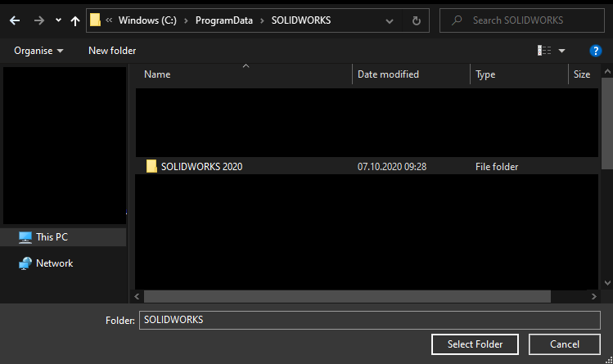Click the vertical scrollbar down arrow

click(607, 283)
